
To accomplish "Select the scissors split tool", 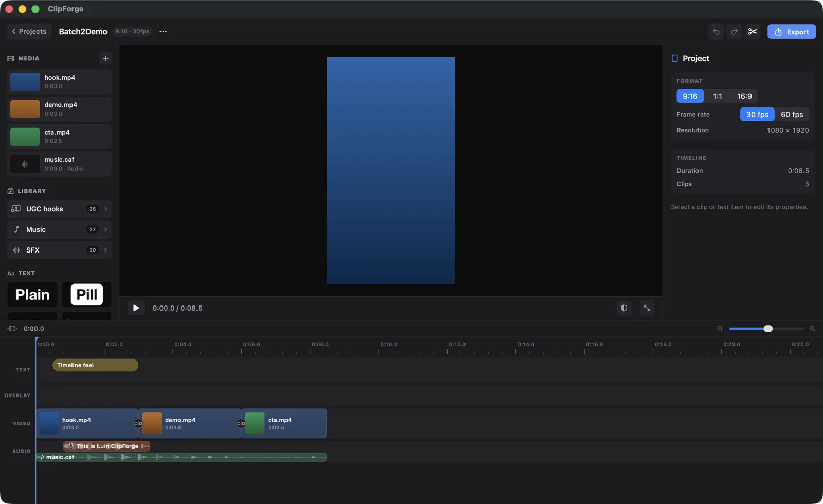I will pos(753,32).
